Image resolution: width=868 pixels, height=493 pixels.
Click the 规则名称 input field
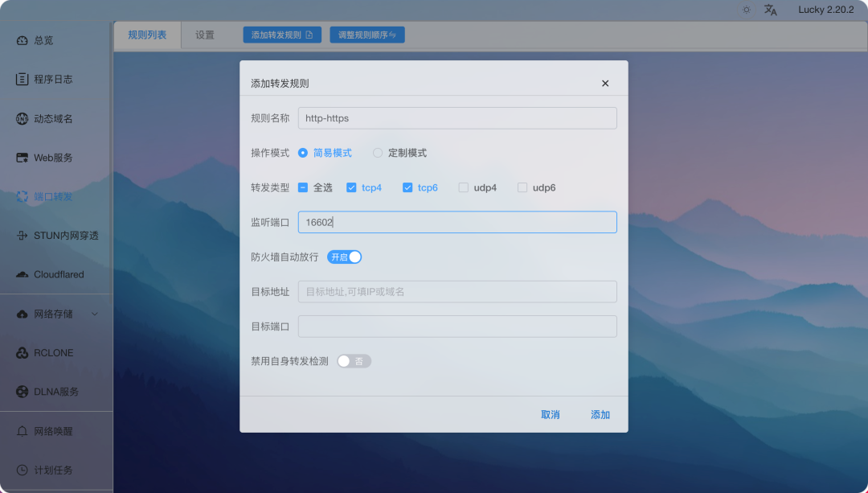[457, 118]
